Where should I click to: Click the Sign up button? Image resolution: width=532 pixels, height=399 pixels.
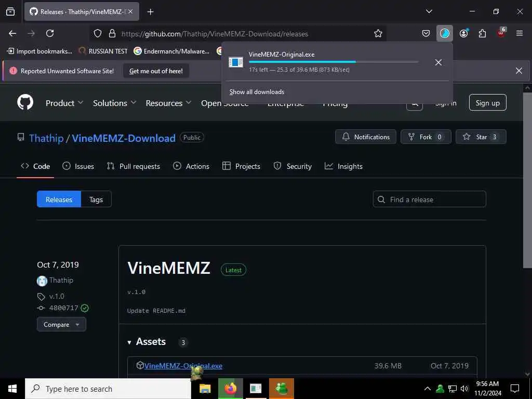point(487,103)
